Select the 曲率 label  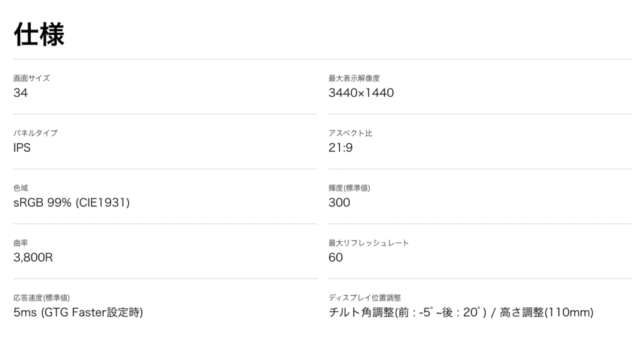click(21, 242)
